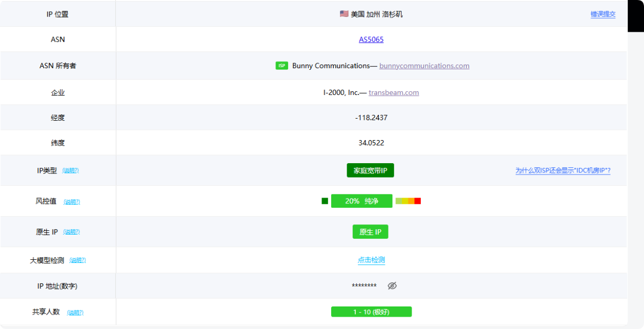Open 说明? next to 大模型检测
644x329 pixels.
point(77,260)
